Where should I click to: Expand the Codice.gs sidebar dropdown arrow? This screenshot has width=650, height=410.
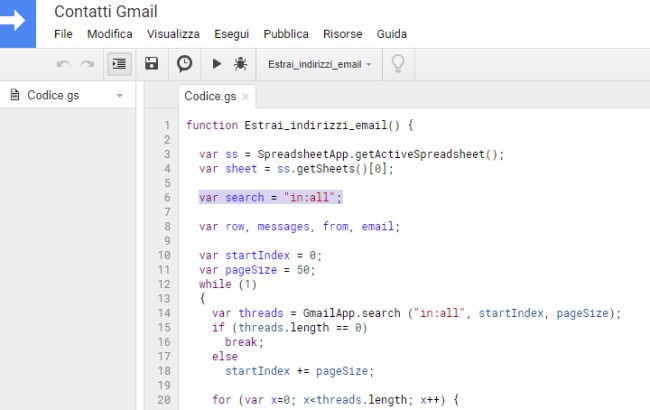point(119,96)
